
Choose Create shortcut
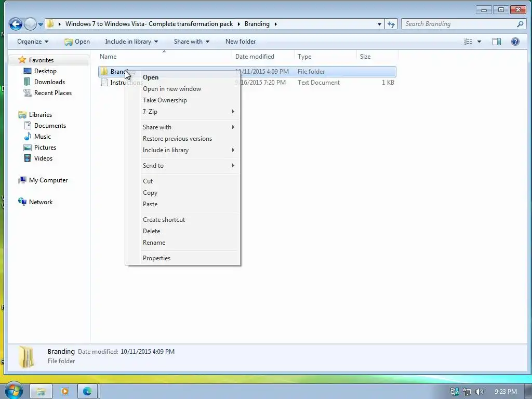[x=183, y=220]
